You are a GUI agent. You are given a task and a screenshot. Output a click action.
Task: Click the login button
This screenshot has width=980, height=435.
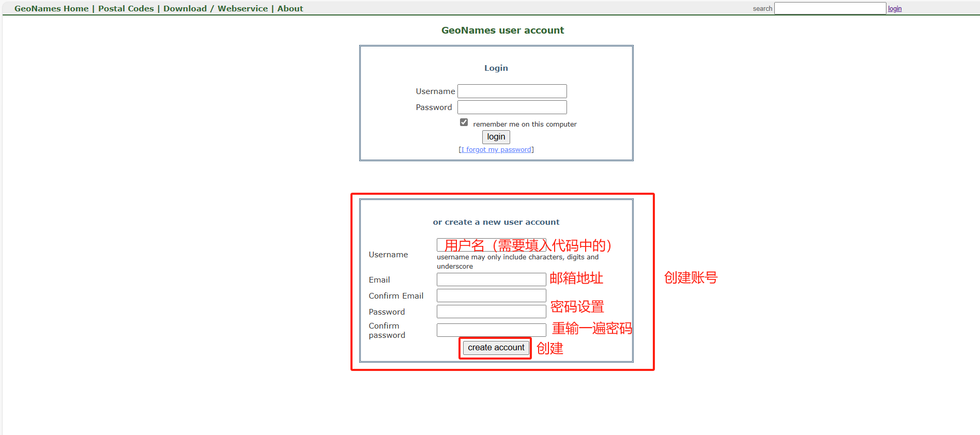click(x=496, y=137)
